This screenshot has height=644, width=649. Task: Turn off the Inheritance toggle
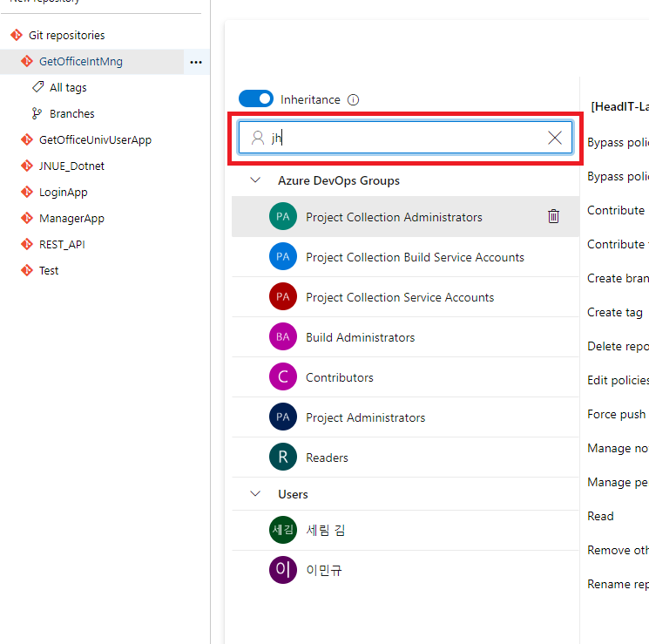coord(256,98)
